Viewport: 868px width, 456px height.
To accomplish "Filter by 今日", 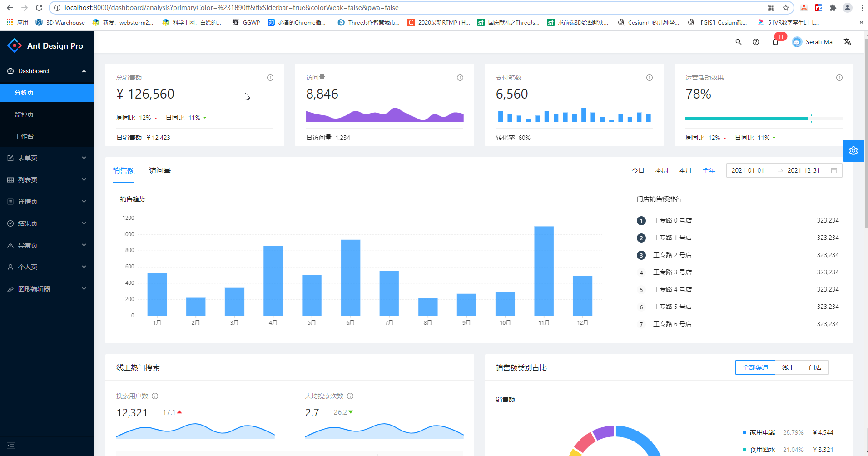I will [638, 170].
